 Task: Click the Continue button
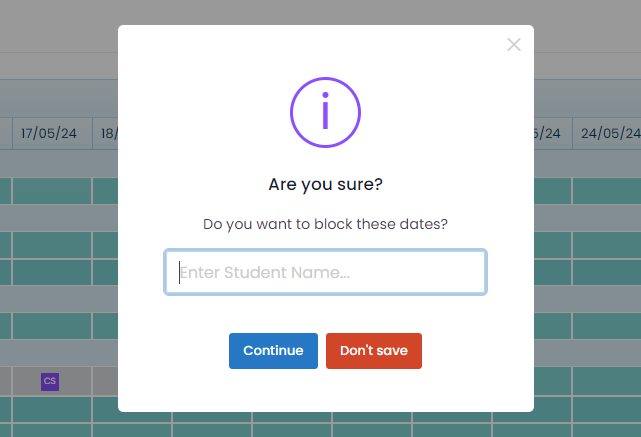pos(273,351)
